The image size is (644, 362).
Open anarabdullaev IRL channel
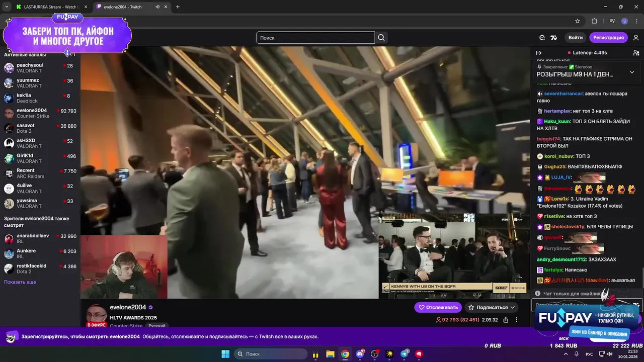(40, 238)
